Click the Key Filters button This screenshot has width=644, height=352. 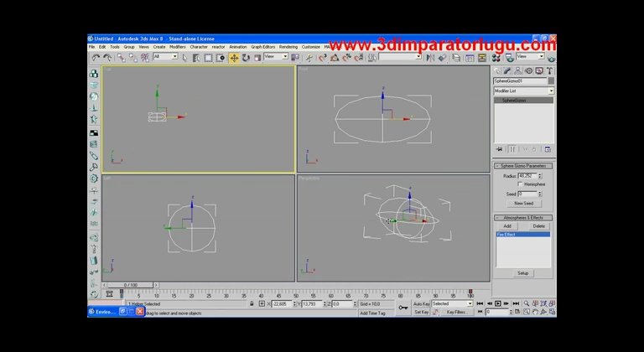457,312
